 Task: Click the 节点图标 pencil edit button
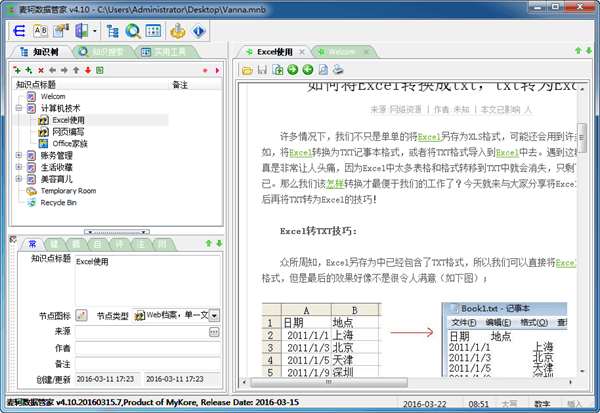(81, 315)
